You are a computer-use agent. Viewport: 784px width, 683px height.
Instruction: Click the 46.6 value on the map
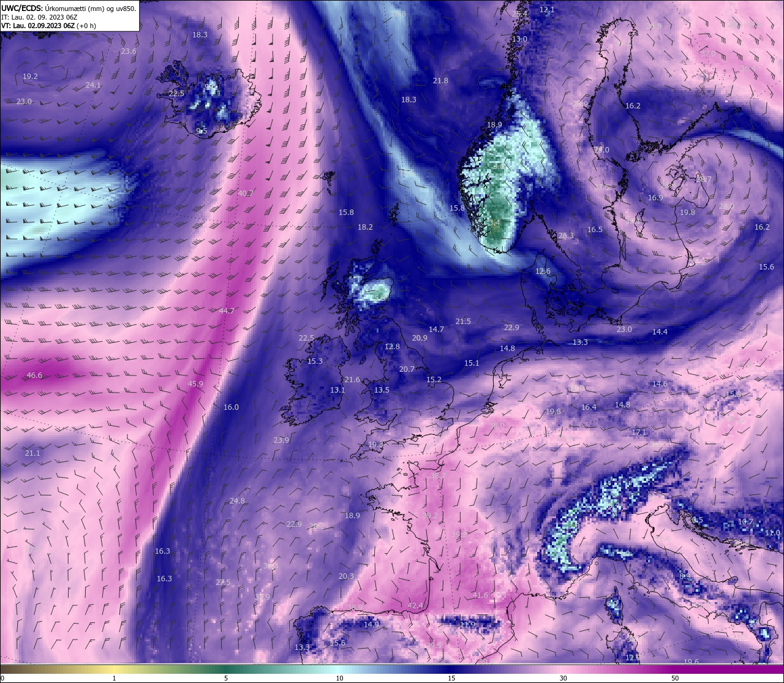tap(34, 375)
